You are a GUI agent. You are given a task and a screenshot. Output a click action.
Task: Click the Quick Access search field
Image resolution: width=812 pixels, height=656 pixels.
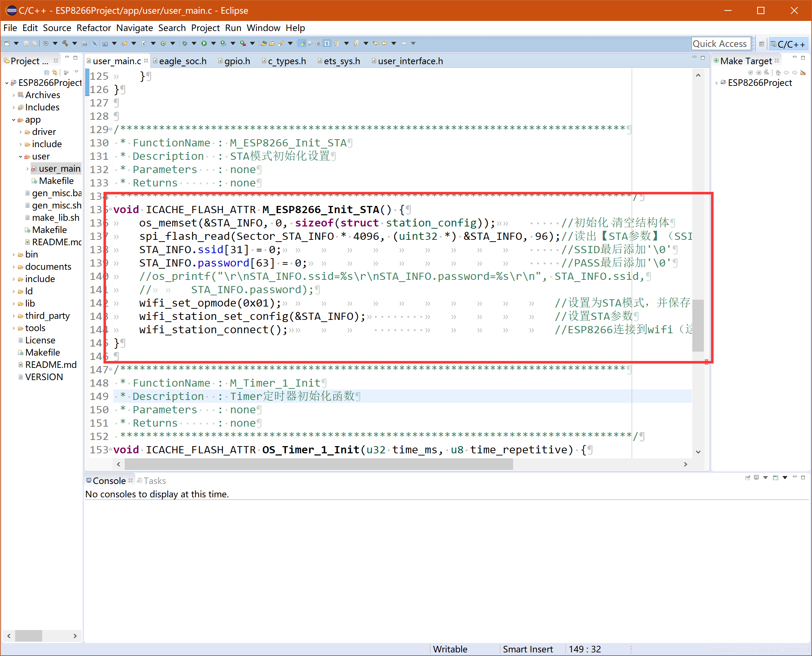[x=719, y=44]
